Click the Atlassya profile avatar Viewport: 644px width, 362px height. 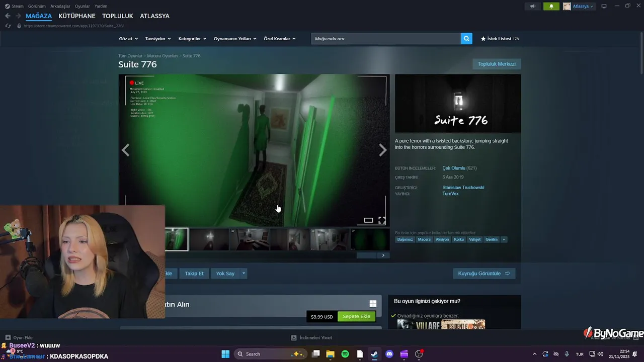click(x=567, y=7)
